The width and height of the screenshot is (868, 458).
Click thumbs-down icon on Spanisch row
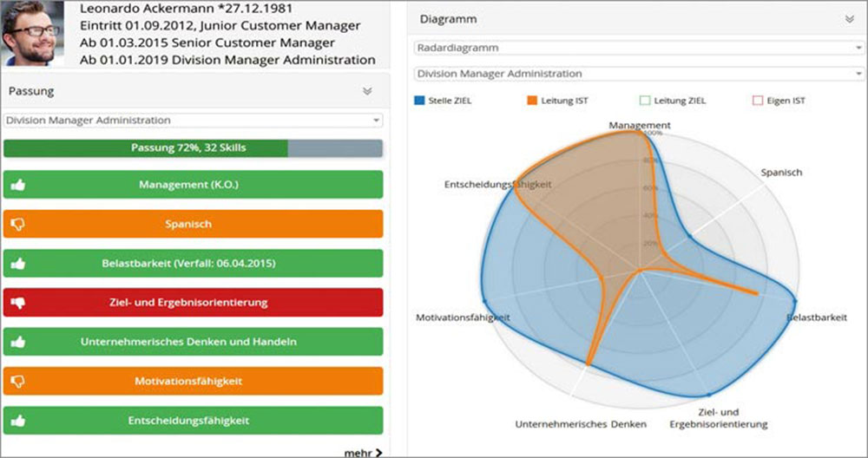tap(17, 224)
